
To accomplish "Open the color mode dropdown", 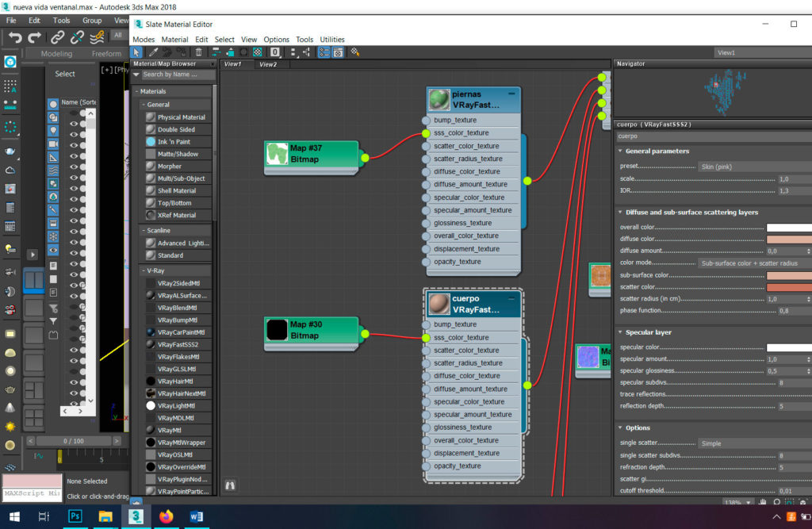I will pos(753,263).
